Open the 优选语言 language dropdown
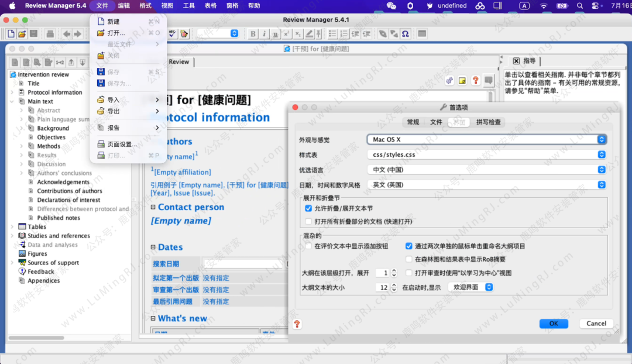This screenshot has height=364, width=632. coord(486,170)
